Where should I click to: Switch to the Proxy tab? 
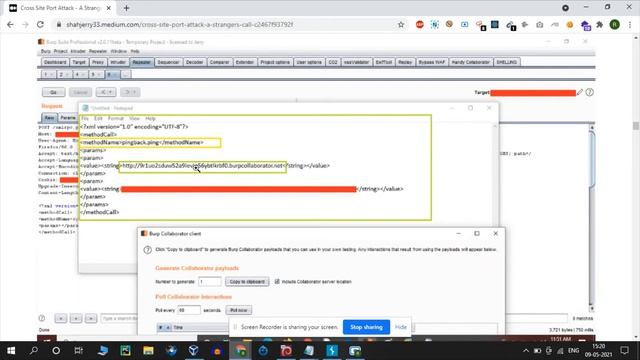98,62
